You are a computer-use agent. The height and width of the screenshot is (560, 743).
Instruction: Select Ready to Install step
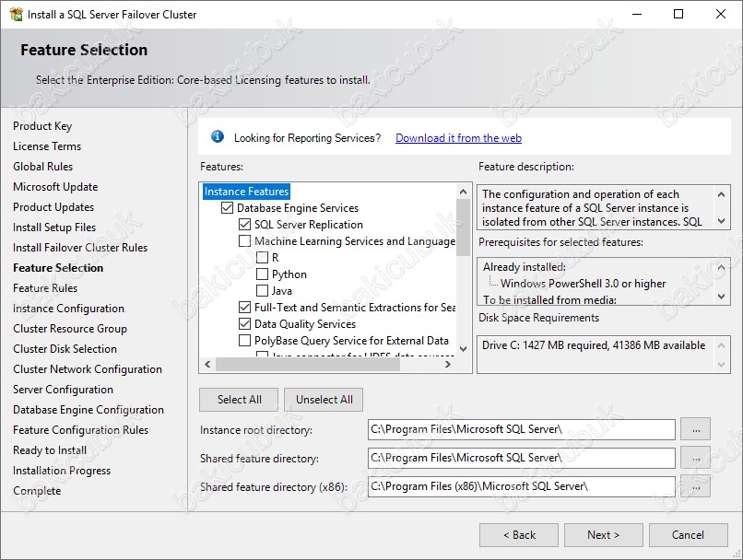50,450
